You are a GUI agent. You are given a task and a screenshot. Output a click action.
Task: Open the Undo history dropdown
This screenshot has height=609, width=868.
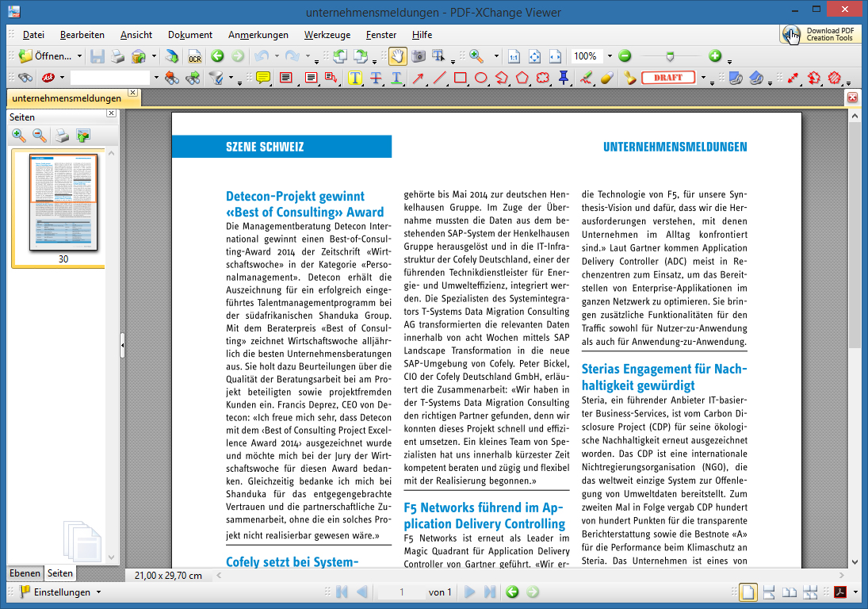277,56
